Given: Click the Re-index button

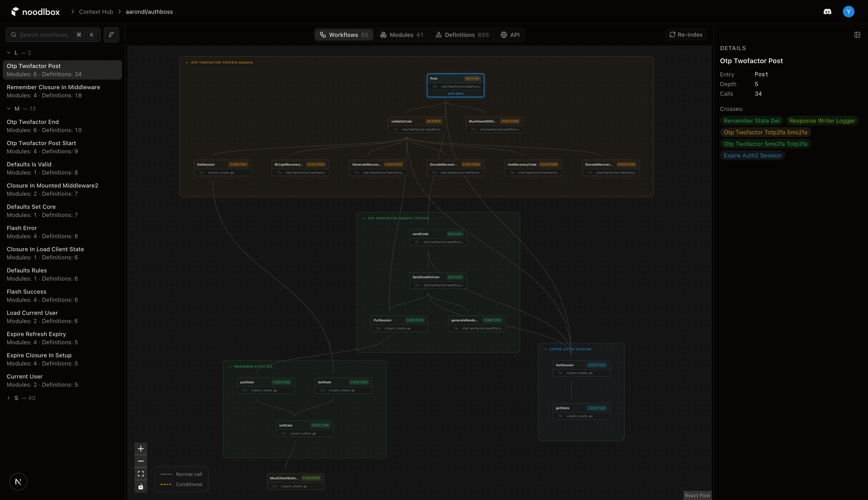Looking at the screenshot, I should (x=685, y=34).
